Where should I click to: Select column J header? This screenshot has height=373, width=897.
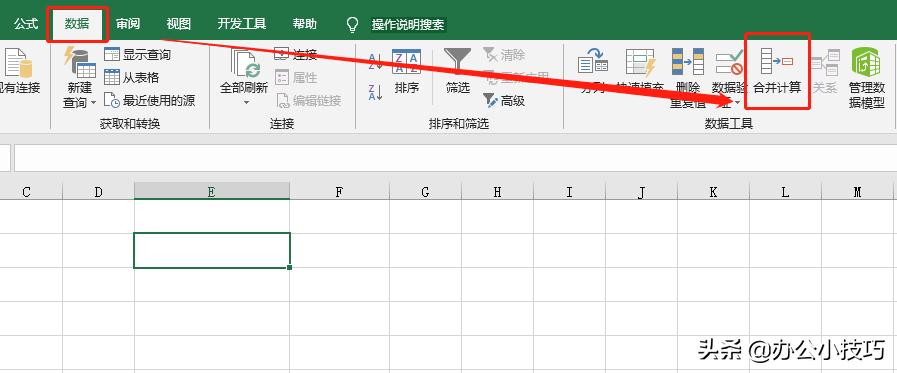(x=641, y=192)
